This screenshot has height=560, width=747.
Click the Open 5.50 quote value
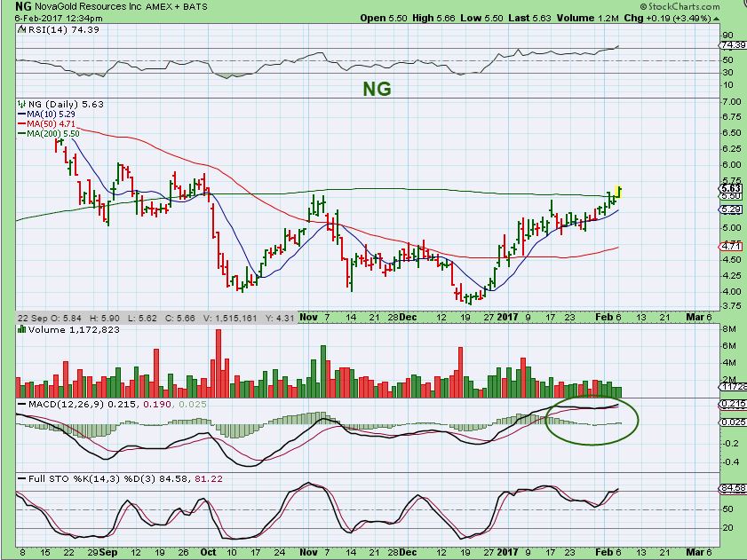(384, 18)
